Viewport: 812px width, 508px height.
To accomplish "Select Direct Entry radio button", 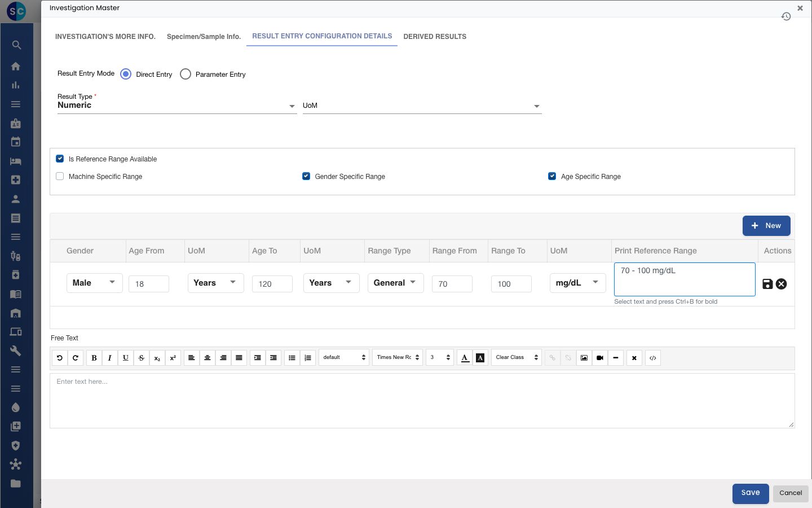I will [126, 74].
